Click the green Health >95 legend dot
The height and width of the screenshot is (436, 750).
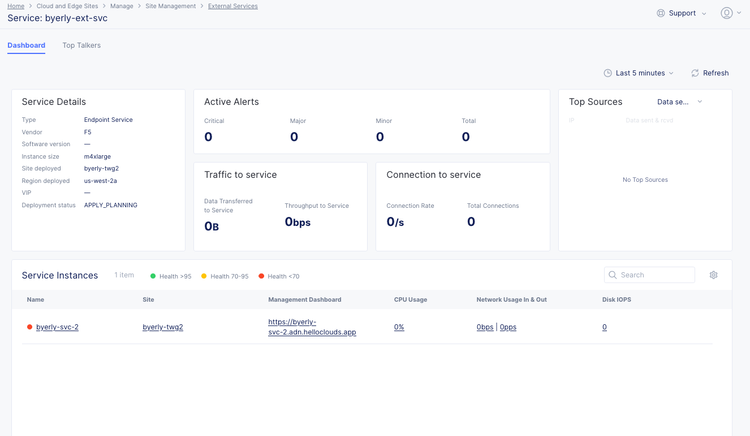153,276
